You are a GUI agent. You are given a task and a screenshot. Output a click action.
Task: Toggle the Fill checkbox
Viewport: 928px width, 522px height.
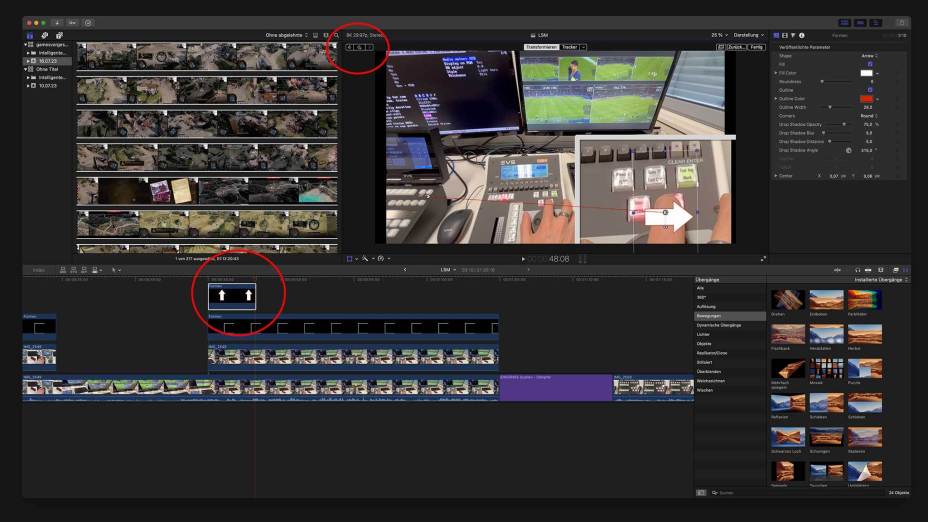click(870, 64)
